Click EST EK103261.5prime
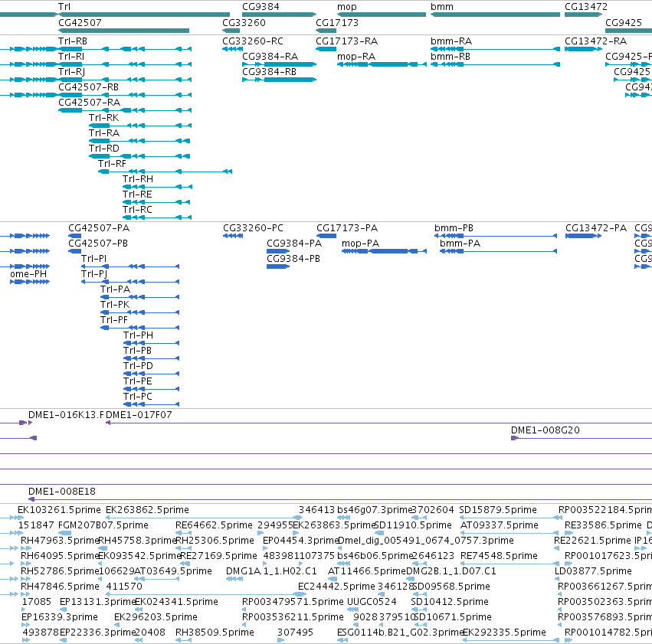 tap(59, 510)
